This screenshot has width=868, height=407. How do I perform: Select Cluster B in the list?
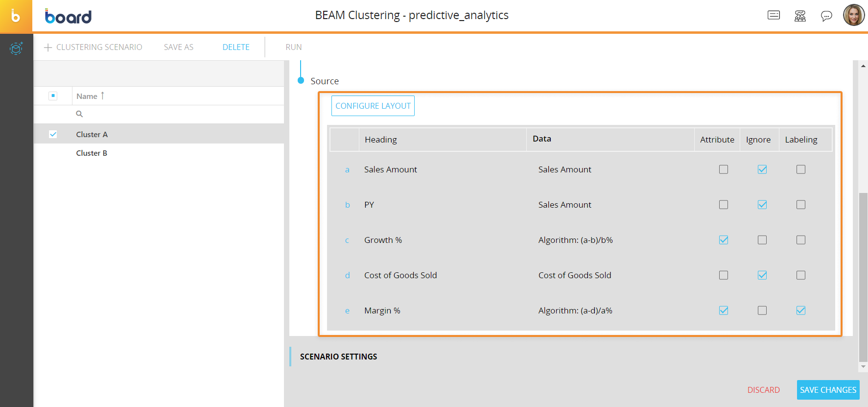coord(92,153)
